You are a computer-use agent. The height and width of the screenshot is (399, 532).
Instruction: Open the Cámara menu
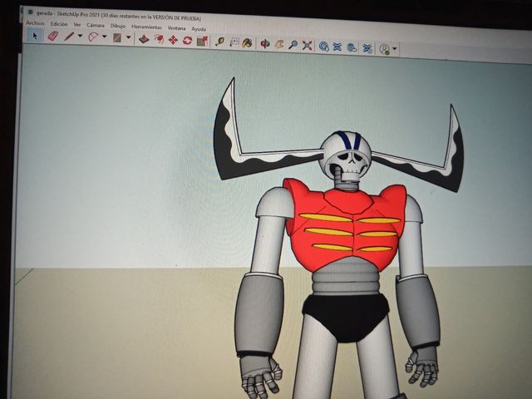pyautogui.click(x=96, y=26)
